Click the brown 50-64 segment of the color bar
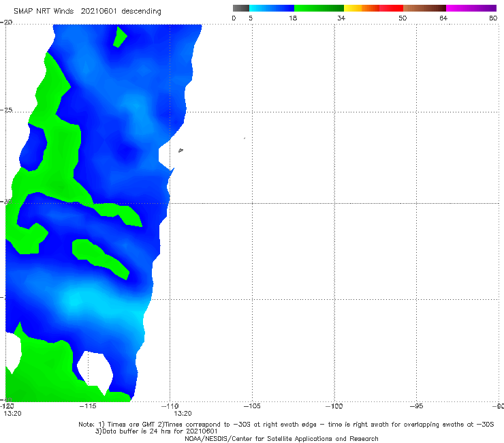Image resolution: width=504 pixels, height=443 pixels. (424, 8)
